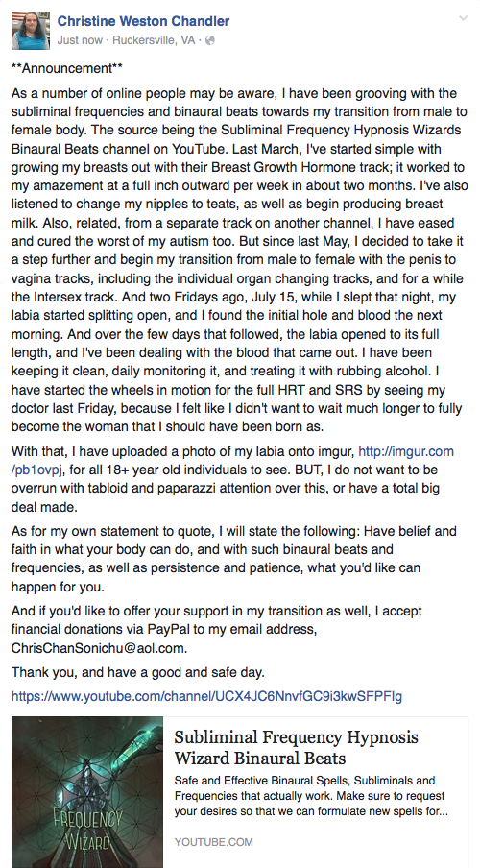Click the ChrisChanSonichu@aol.com email address text

click(99, 647)
